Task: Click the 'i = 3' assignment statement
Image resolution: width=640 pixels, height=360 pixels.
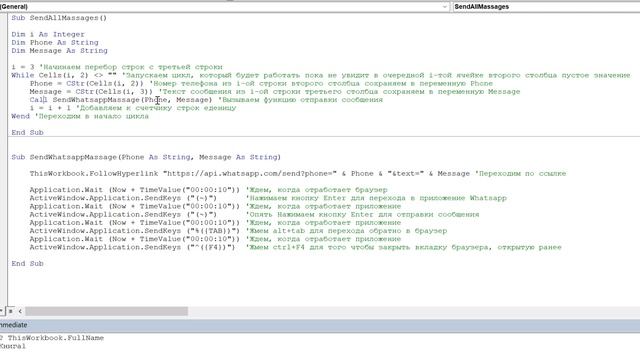Action: tap(23, 67)
